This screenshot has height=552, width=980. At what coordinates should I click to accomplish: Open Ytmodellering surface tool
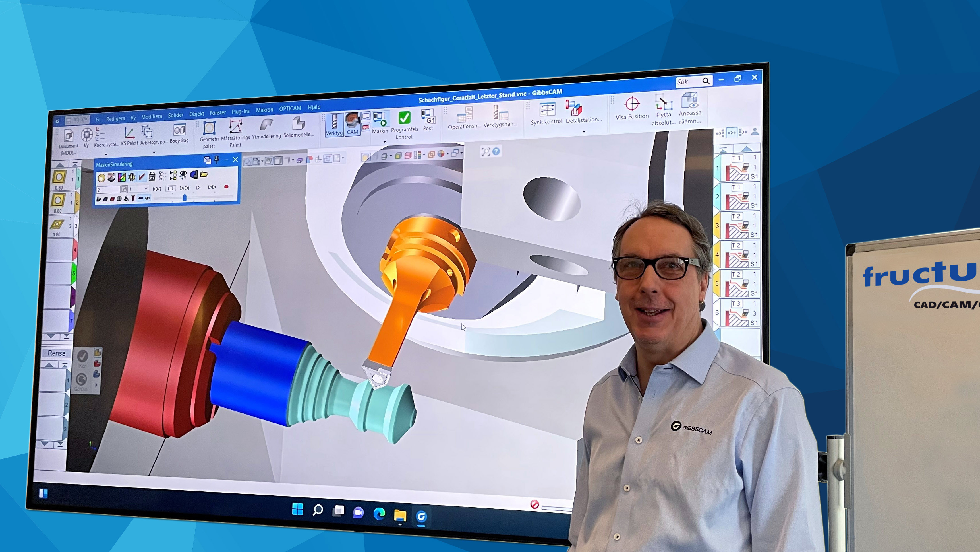tap(266, 125)
